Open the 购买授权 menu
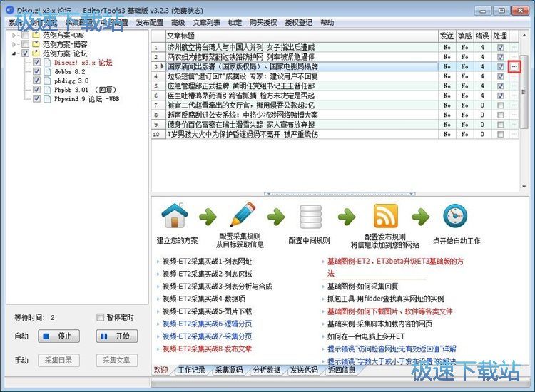 pyautogui.click(x=263, y=23)
